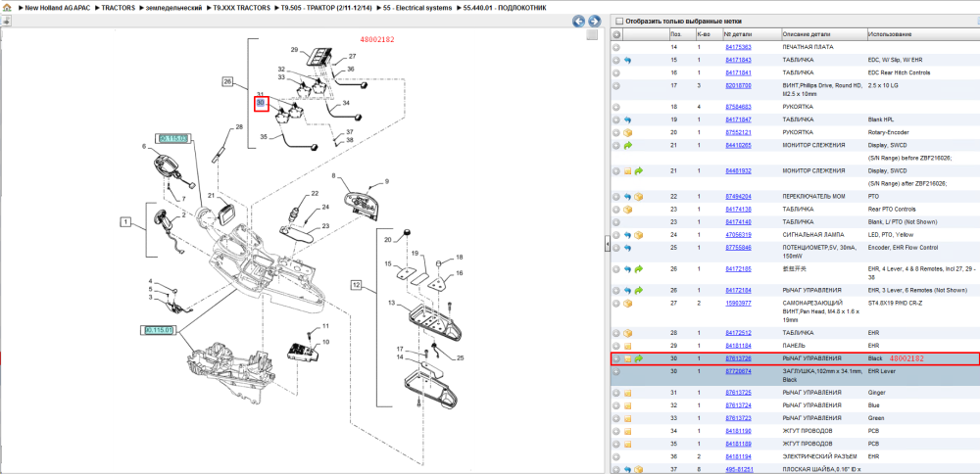Open part number link 82018700
This screenshot has width=980, height=474.
point(738,85)
